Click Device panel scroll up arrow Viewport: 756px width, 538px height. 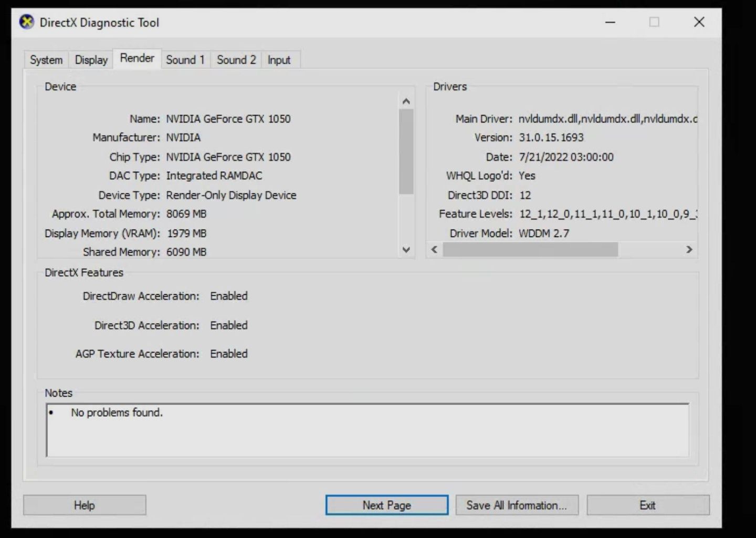tap(406, 101)
